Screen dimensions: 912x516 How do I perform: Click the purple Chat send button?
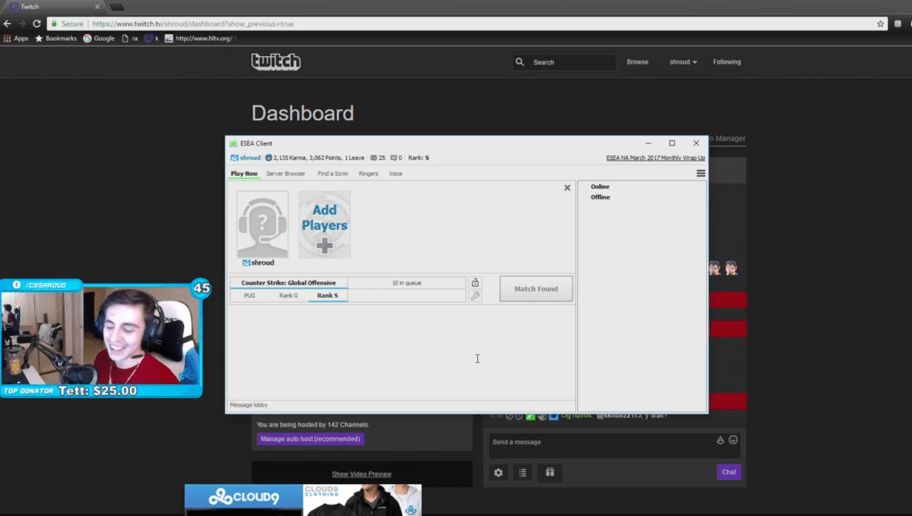click(729, 472)
